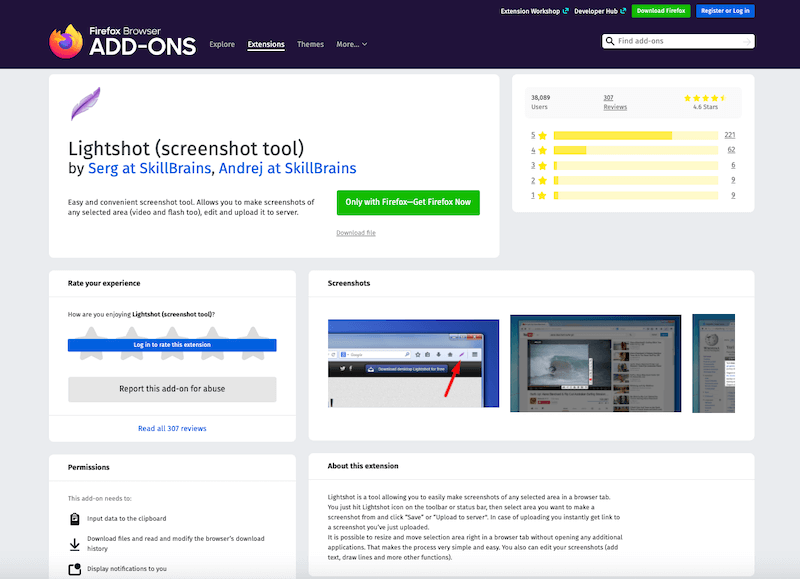Open the third, partially visible screenshot thumbnail

coord(713,363)
